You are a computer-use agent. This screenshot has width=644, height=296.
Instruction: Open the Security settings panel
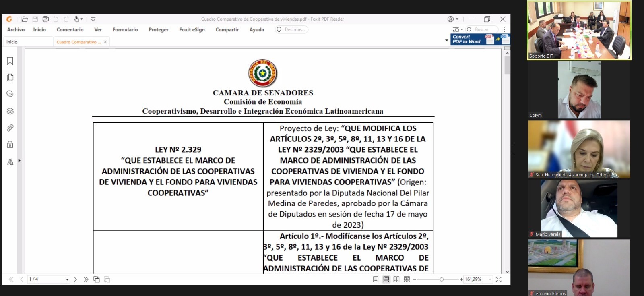(x=10, y=145)
